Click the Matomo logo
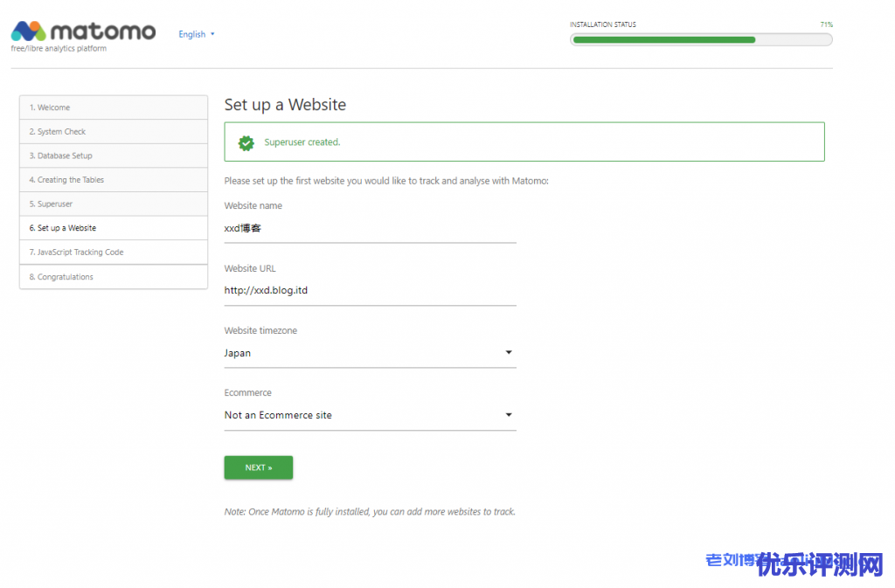This screenshot has height=588, width=895. [83, 31]
